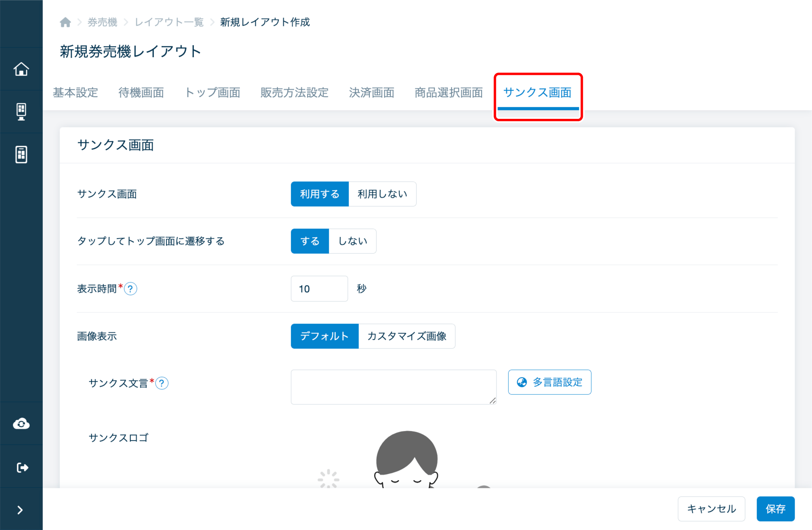
Task: Open help tooltip next to サンクス文言
Action: tap(162, 383)
